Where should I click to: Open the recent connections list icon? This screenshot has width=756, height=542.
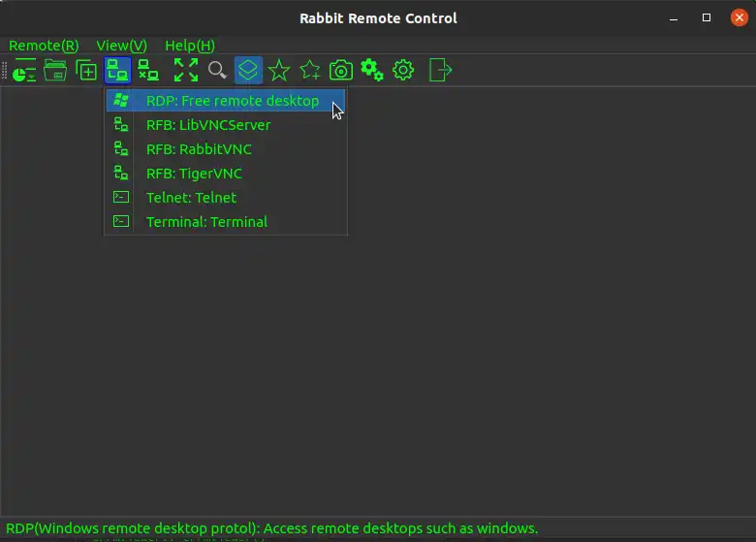(24, 71)
